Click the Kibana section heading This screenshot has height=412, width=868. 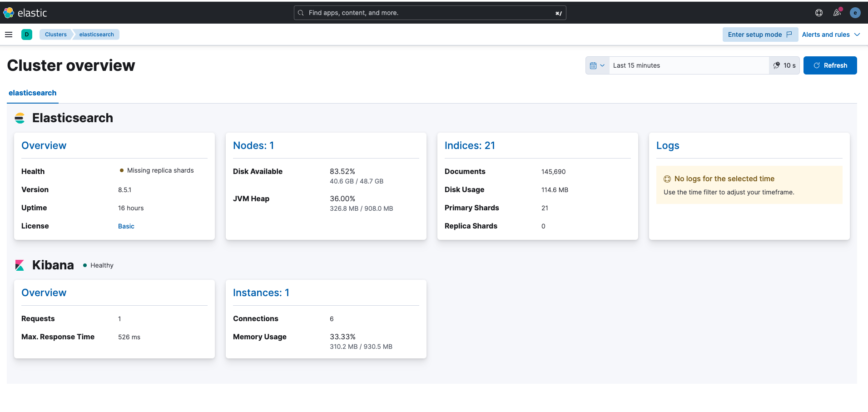click(53, 265)
